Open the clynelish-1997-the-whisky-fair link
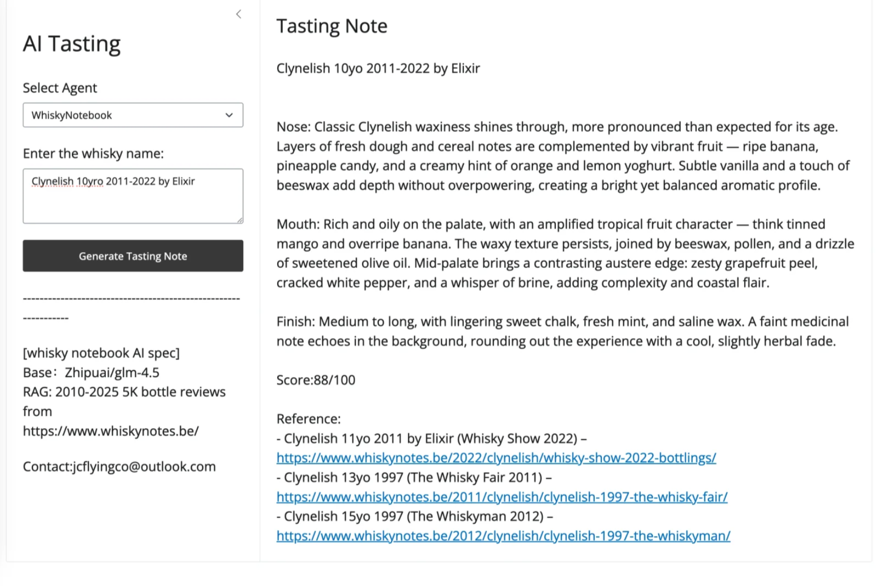876x588 pixels. [x=501, y=497]
